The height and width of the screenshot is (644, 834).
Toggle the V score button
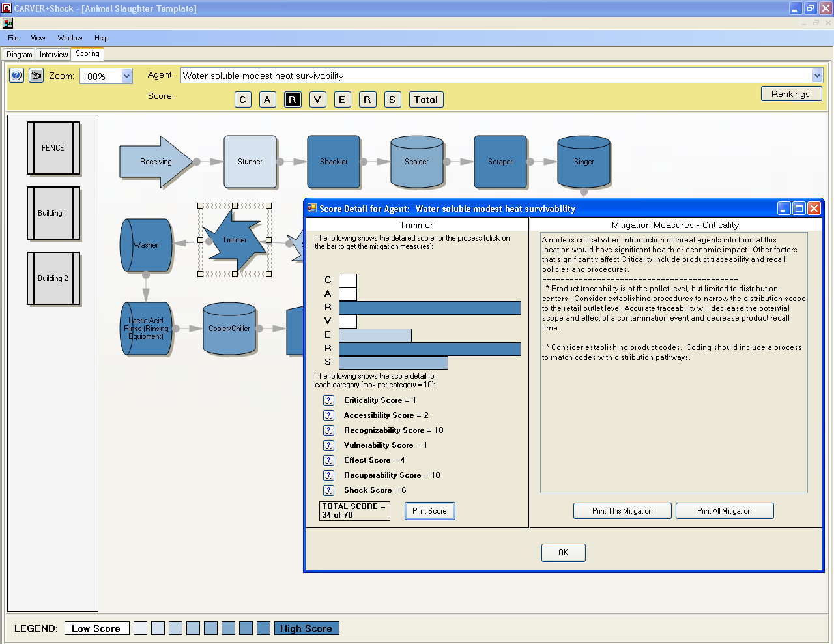point(317,100)
